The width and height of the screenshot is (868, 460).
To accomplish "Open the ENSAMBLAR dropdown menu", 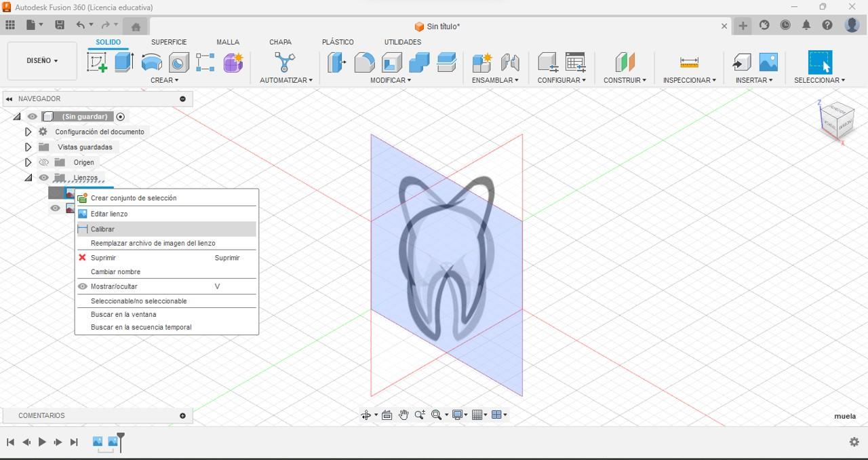I will 495,80.
